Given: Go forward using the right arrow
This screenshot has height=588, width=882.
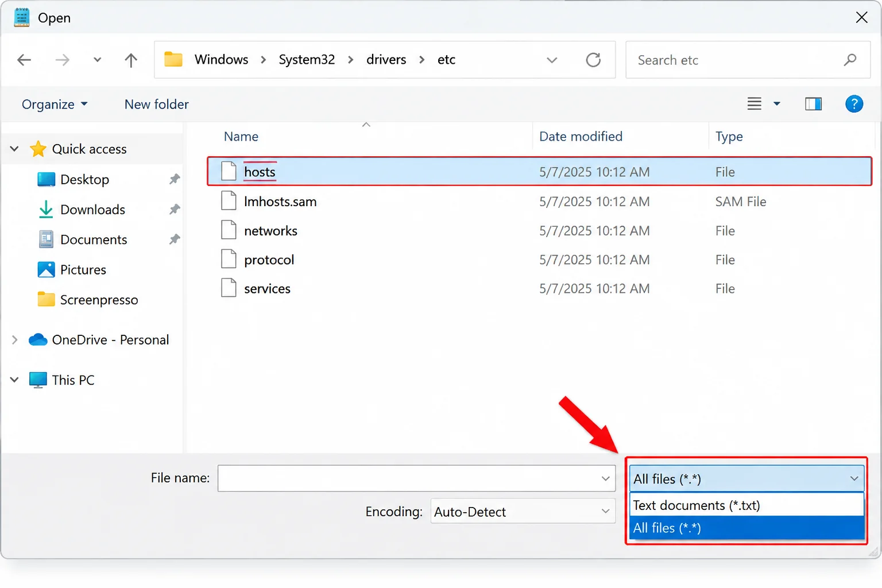Looking at the screenshot, I should click(62, 60).
